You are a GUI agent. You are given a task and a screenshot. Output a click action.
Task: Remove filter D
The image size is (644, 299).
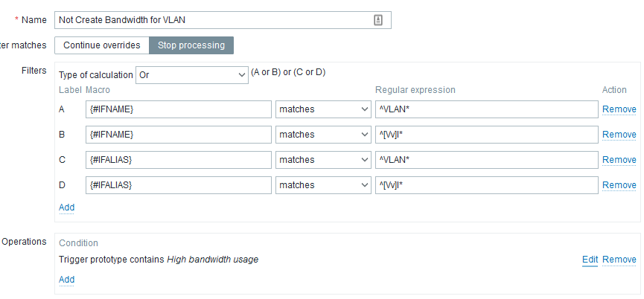(x=619, y=185)
